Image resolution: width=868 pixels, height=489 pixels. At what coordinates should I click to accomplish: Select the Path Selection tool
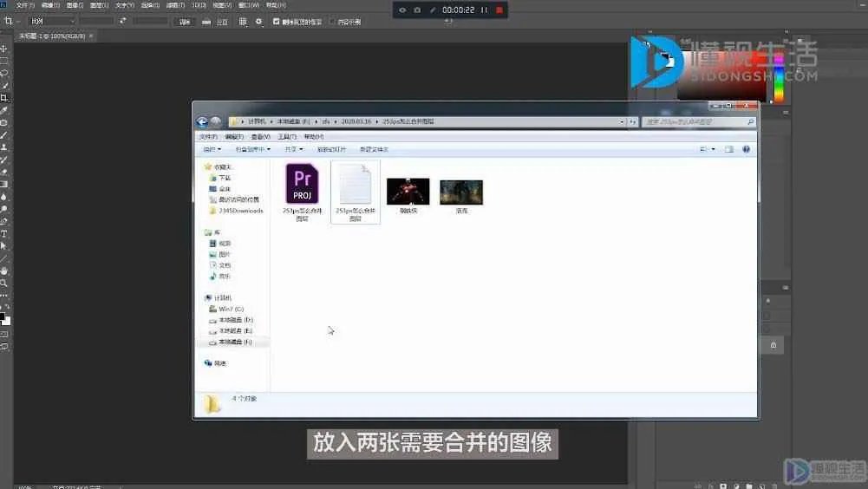[3, 246]
